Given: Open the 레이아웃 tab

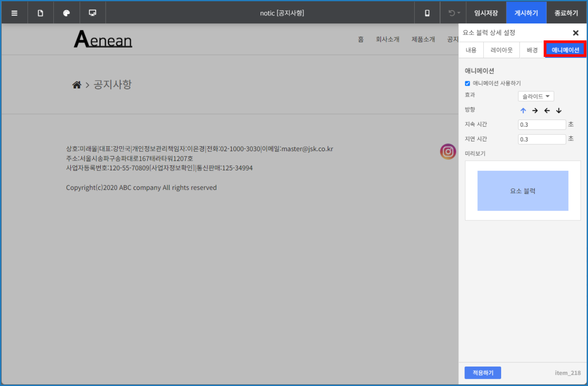Looking at the screenshot, I should 501,50.
